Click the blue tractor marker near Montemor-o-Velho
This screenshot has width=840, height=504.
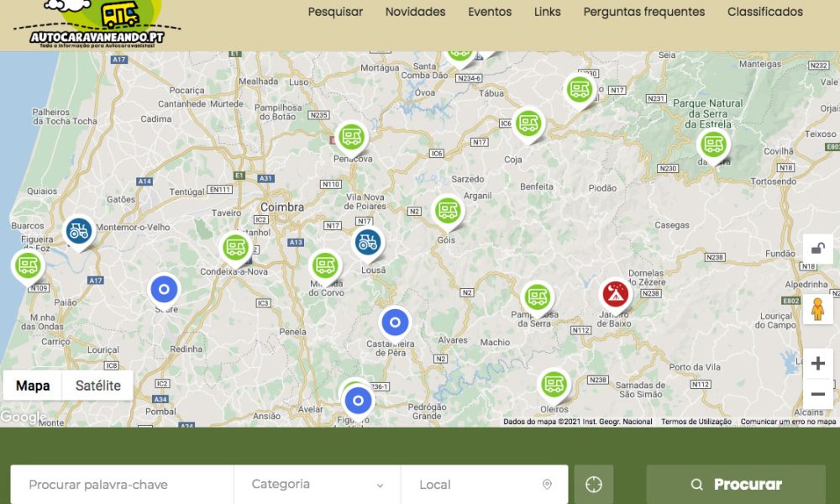tap(79, 231)
